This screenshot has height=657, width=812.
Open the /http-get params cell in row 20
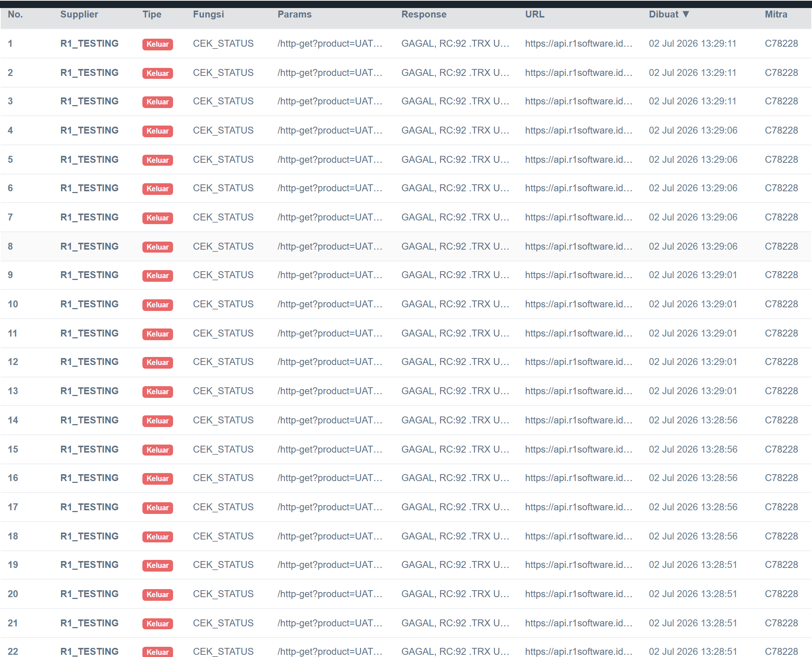(330, 594)
